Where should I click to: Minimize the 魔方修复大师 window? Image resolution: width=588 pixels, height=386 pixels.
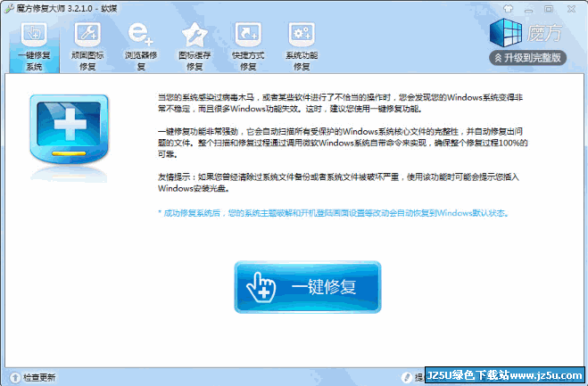pos(529,9)
